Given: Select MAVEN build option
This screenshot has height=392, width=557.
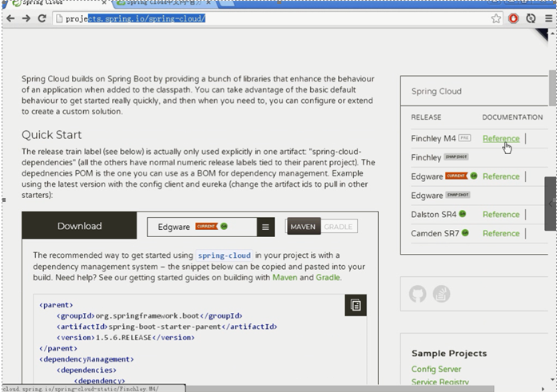Looking at the screenshot, I should [x=303, y=226].
